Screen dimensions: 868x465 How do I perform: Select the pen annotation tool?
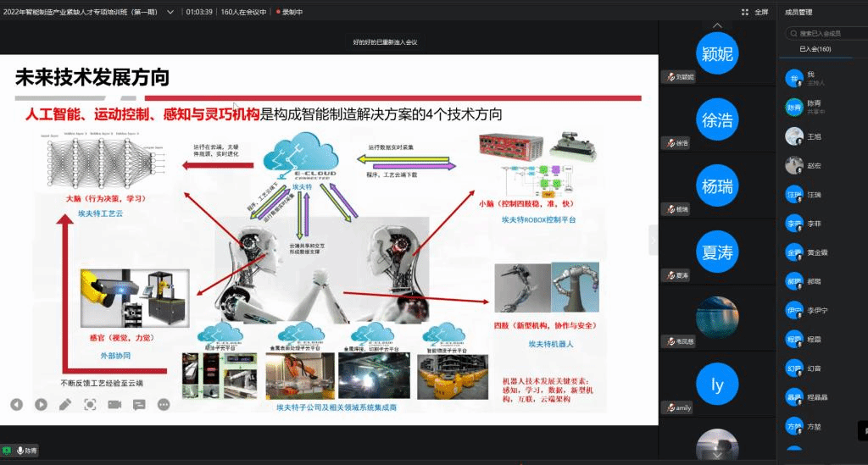point(65,405)
